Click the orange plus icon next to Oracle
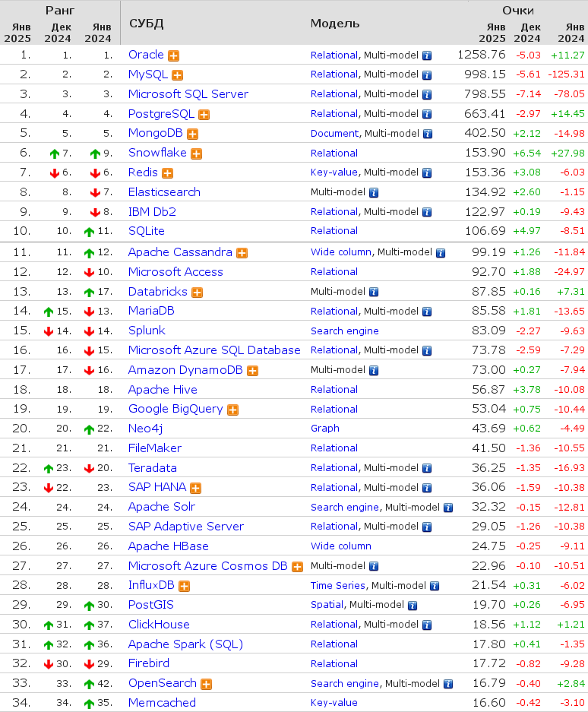 point(173,56)
